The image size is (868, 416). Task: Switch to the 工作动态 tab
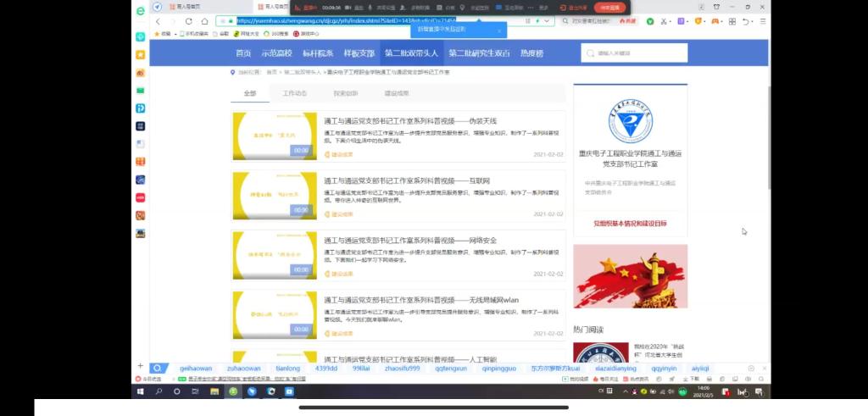point(295,93)
